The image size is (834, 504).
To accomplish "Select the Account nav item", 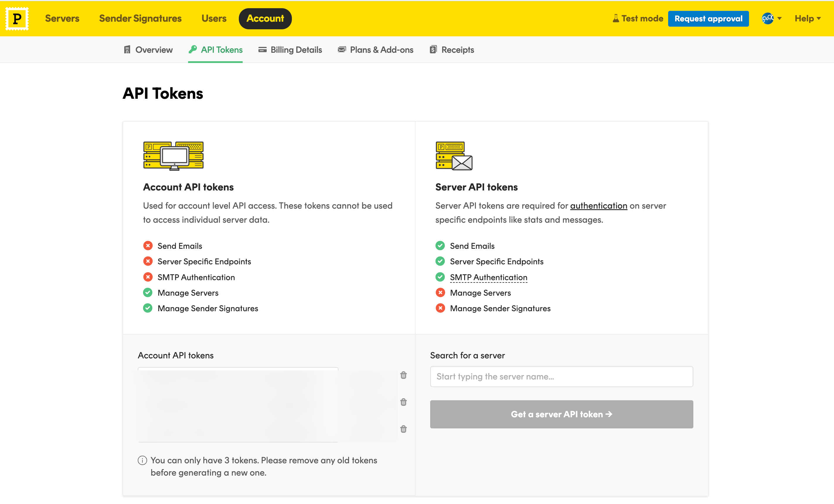I will [265, 18].
